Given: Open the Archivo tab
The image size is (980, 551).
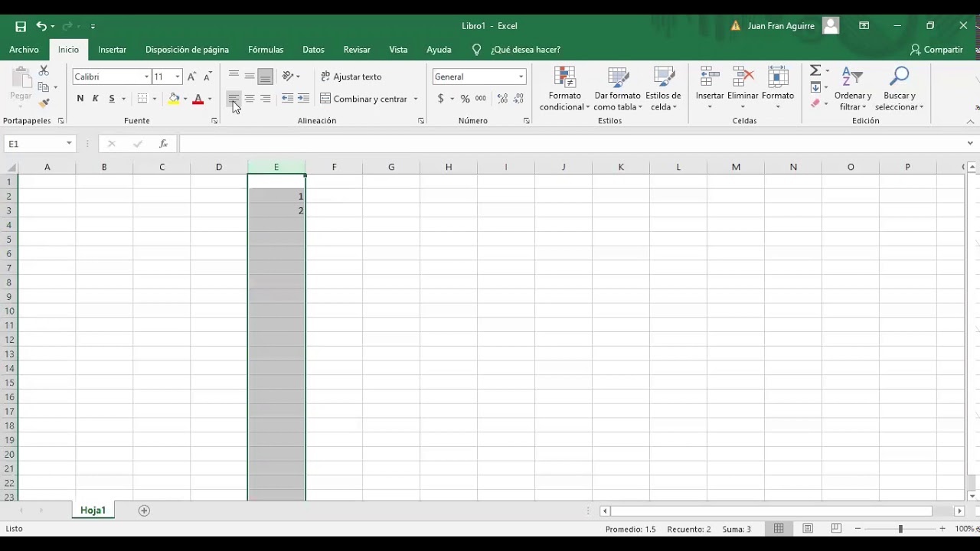Looking at the screenshot, I should 24,50.
